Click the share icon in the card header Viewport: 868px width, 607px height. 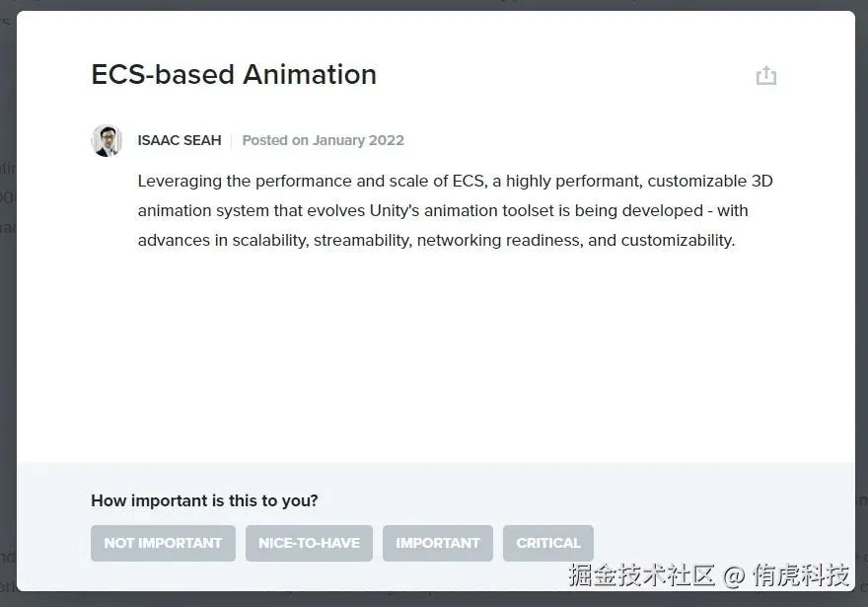tap(766, 76)
